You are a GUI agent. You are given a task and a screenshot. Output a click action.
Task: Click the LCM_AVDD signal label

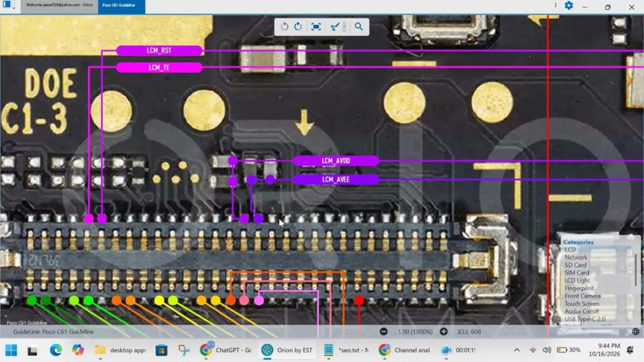[x=336, y=161]
